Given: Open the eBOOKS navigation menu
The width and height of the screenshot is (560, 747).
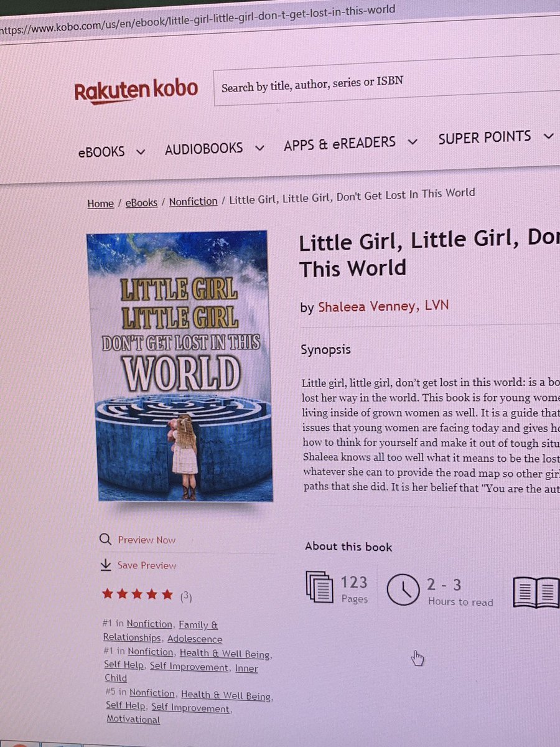Looking at the screenshot, I should point(101,151).
